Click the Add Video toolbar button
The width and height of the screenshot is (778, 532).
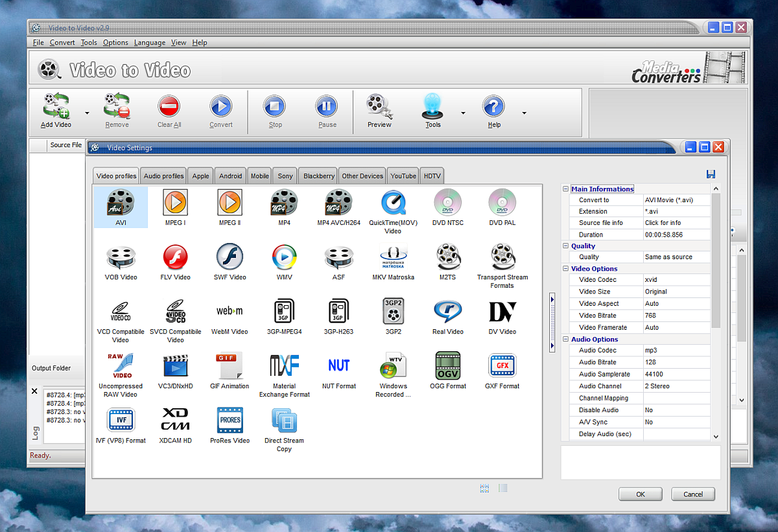click(x=56, y=111)
